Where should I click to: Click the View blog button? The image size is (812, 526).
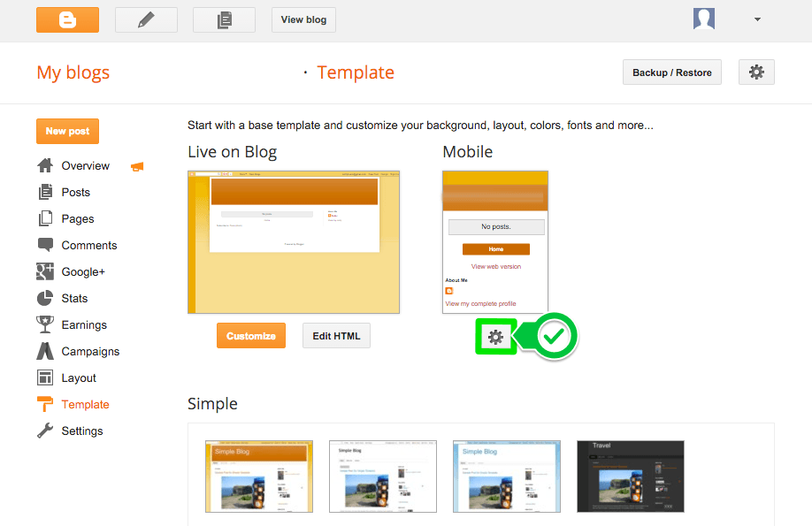[x=303, y=19]
